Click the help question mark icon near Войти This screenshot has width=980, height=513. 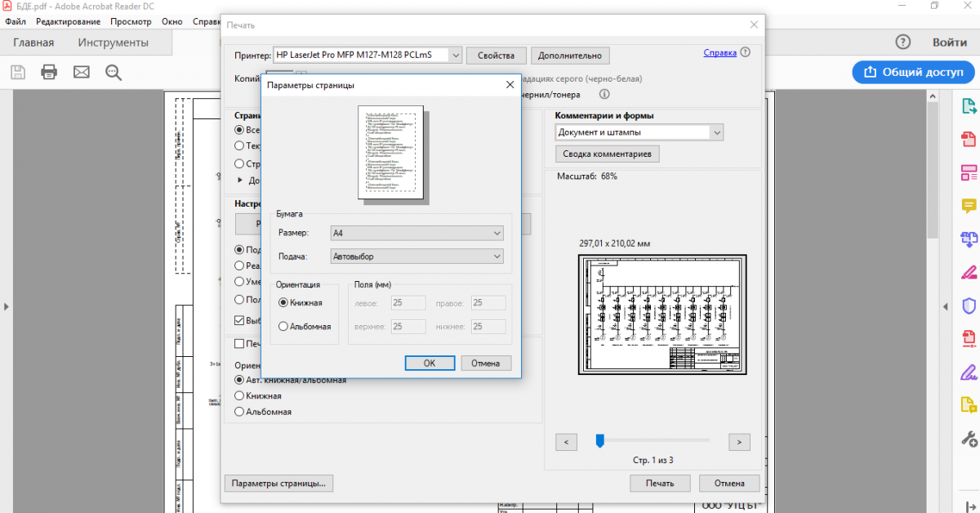[902, 42]
